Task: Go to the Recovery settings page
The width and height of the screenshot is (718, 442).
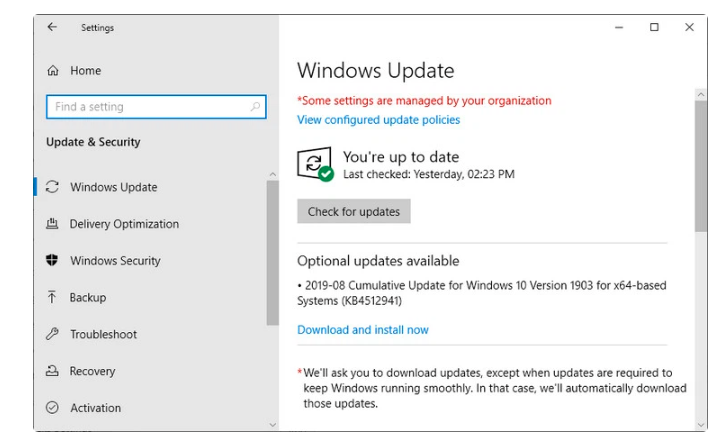Action: (93, 371)
